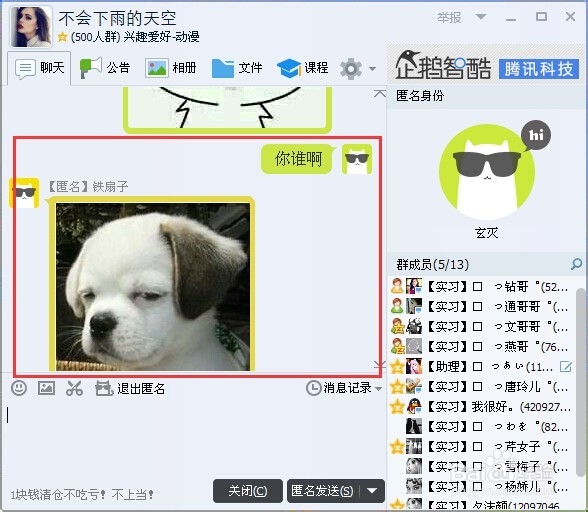Viewport: 588px width, 512px height.
Task: Click the owner badge icon beside 钻哥
Action: 397,286
